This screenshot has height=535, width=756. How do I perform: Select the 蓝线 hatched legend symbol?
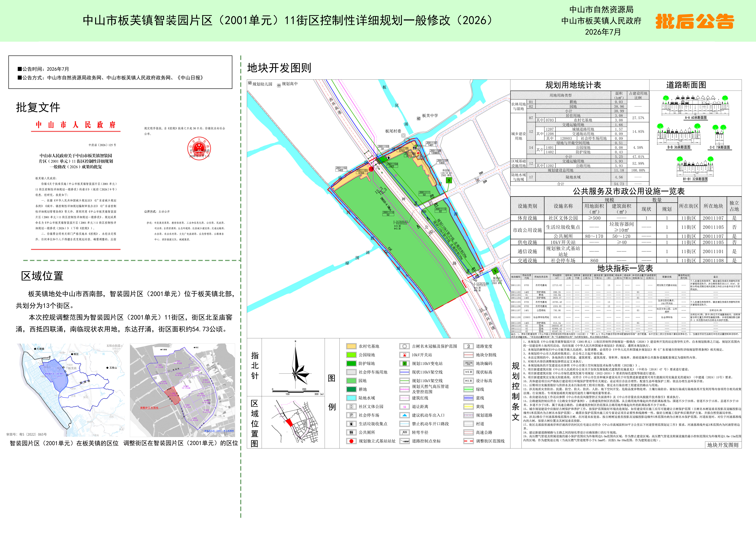pyautogui.click(x=469, y=398)
